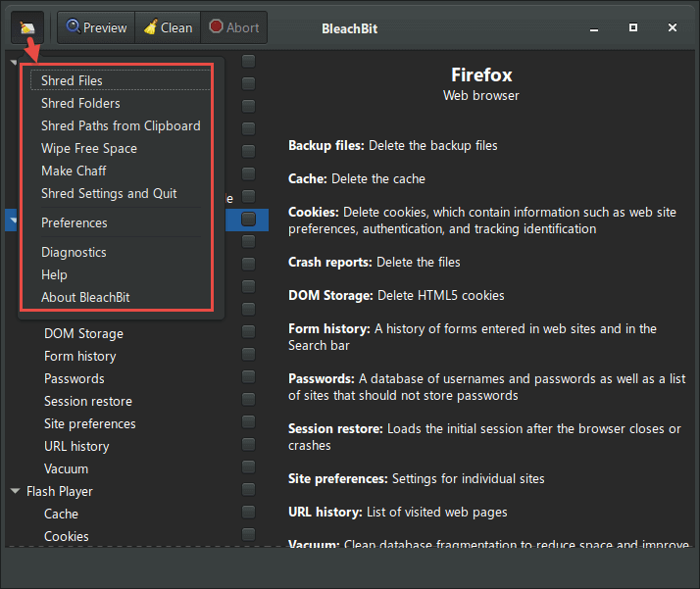Click the Abort stop button

click(x=234, y=27)
